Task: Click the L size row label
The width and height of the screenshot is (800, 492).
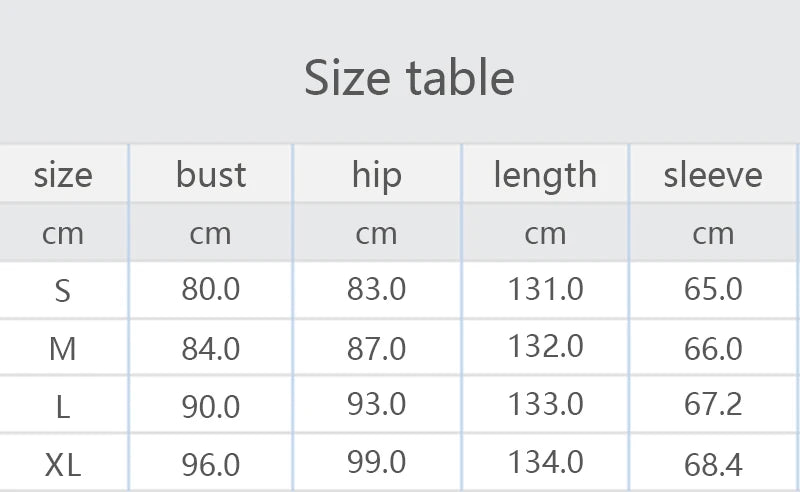Action: (x=63, y=407)
